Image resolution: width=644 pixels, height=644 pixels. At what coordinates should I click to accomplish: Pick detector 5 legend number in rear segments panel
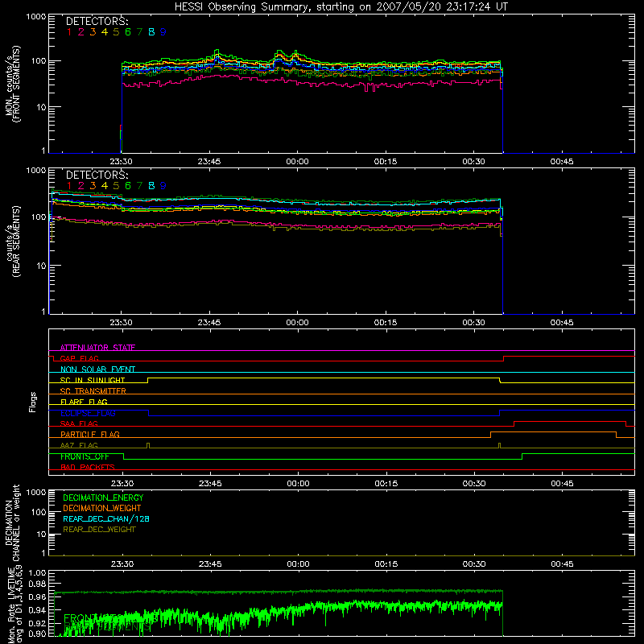[116, 186]
